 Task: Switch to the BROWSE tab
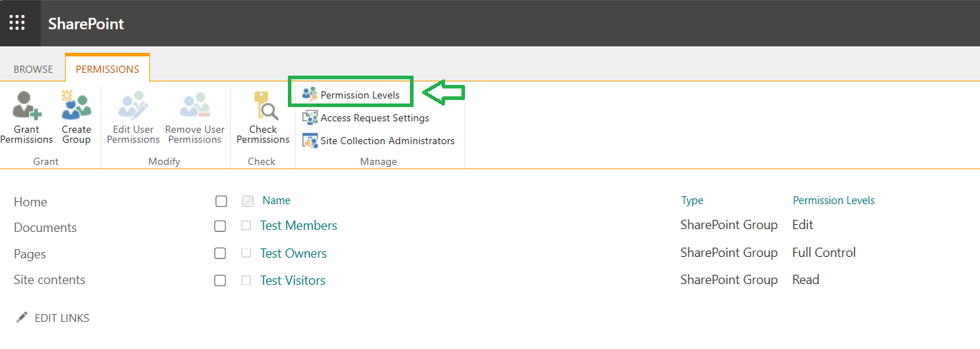pyautogui.click(x=34, y=69)
